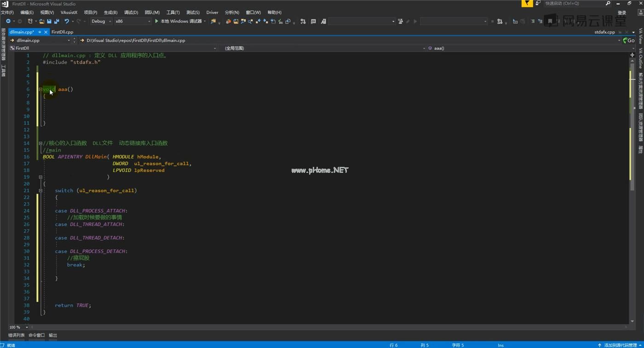The image size is (644, 348).
Task: Collapse the switch block at line 21
Action: [40, 190]
